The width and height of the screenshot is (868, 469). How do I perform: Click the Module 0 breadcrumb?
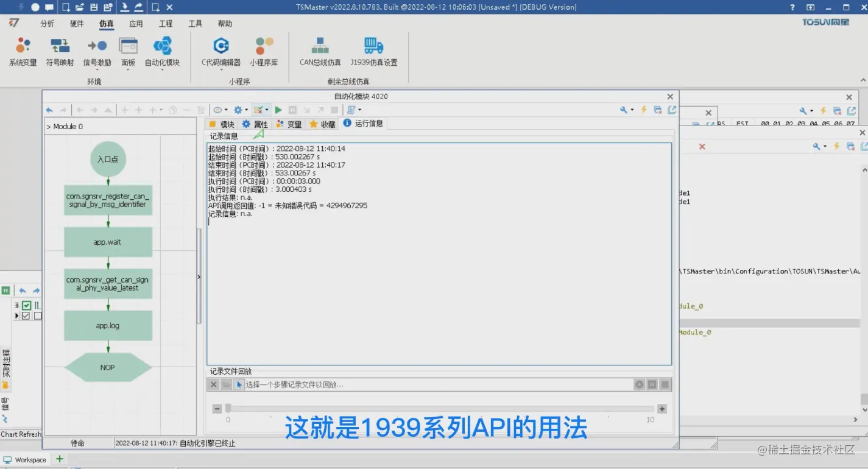[68, 127]
